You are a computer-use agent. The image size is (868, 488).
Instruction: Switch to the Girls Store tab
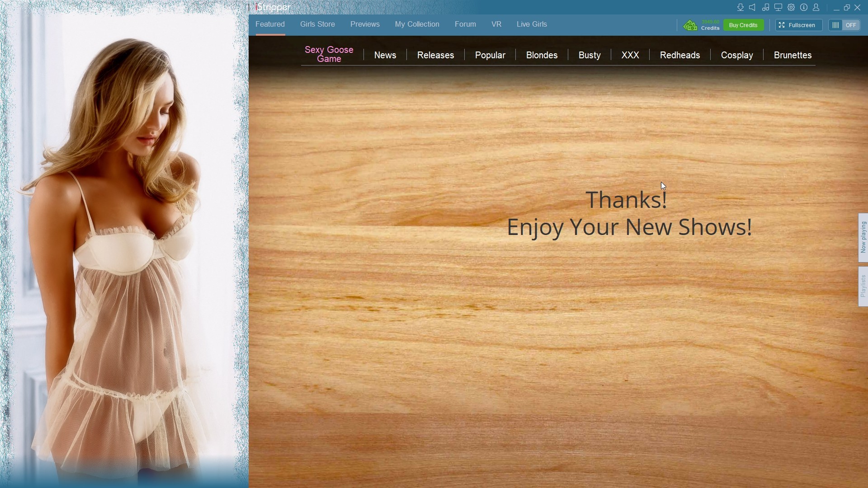click(x=317, y=24)
